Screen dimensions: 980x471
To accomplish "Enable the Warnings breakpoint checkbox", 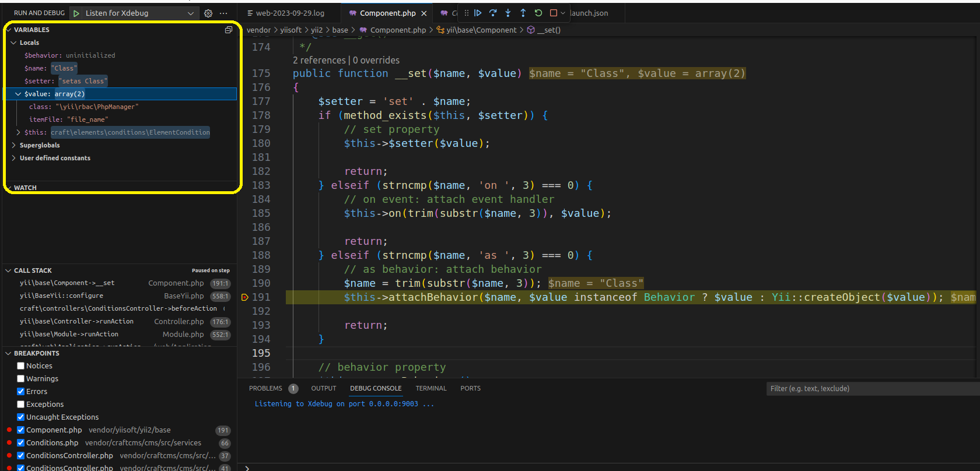I will (21, 378).
